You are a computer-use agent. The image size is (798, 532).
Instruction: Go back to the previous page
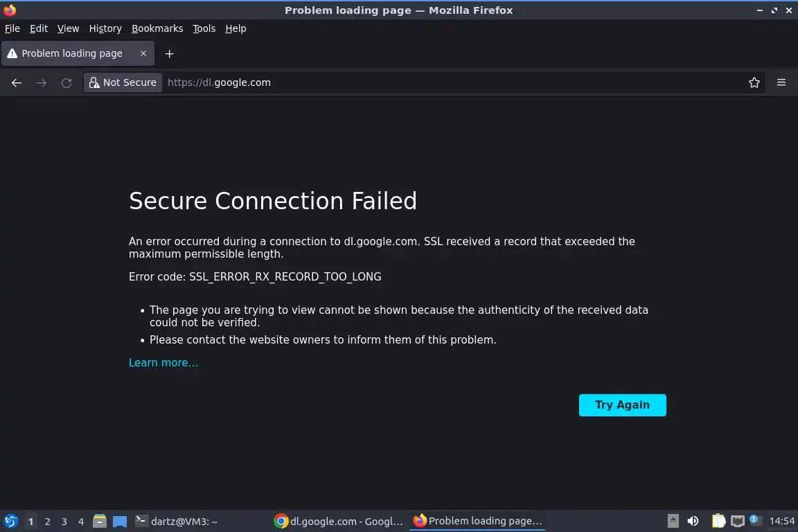tap(17, 82)
